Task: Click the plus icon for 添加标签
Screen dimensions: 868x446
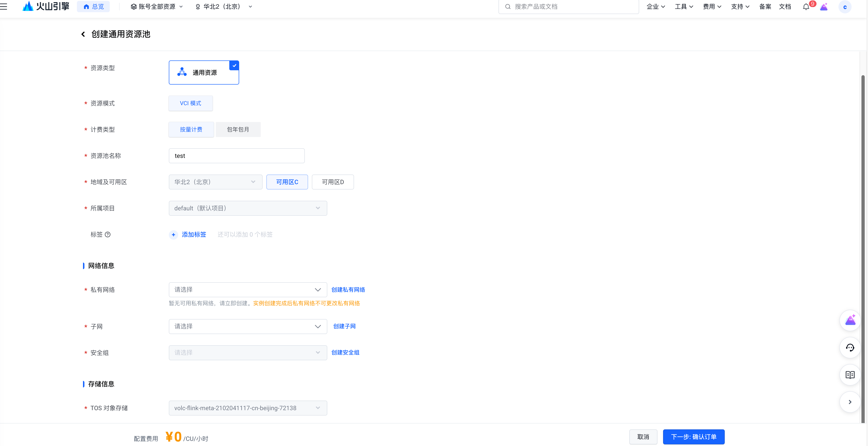Action: 173,235
